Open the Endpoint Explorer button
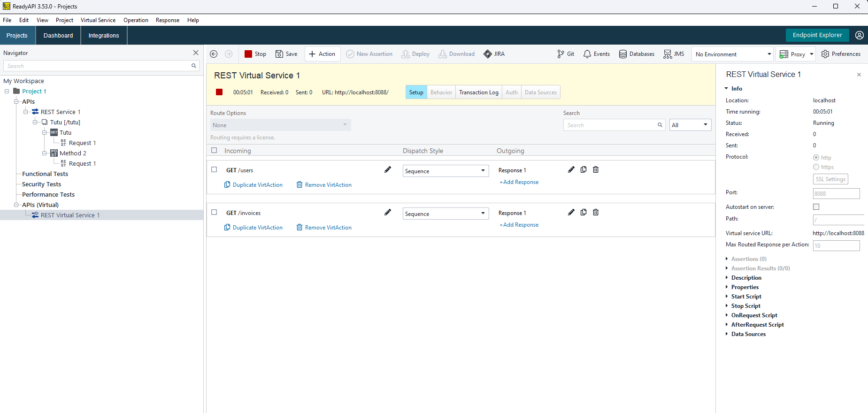Viewport: 868px width, 413px height. [817, 35]
